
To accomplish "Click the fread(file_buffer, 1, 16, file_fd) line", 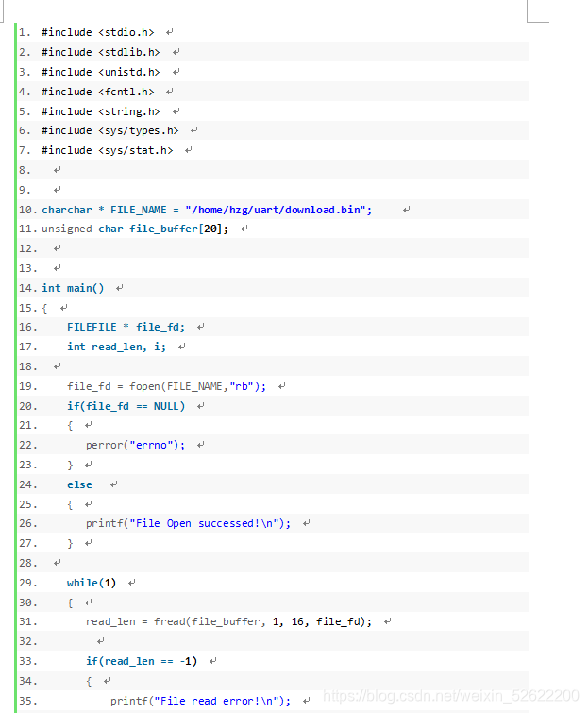I will coord(228,621).
